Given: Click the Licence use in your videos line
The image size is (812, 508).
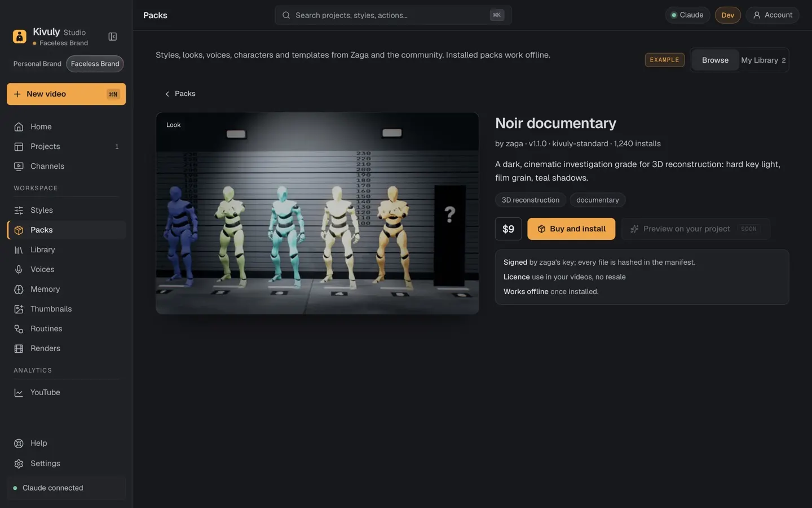Looking at the screenshot, I should click(564, 277).
